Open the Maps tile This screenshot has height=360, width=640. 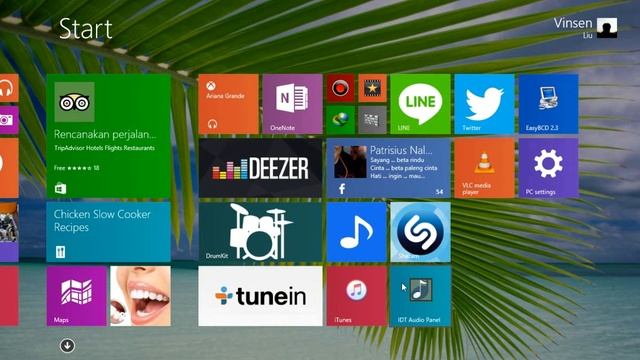point(76,296)
